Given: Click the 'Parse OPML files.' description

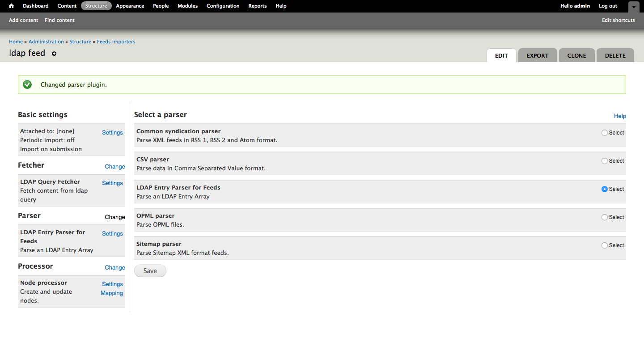Looking at the screenshot, I should (x=160, y=225).
